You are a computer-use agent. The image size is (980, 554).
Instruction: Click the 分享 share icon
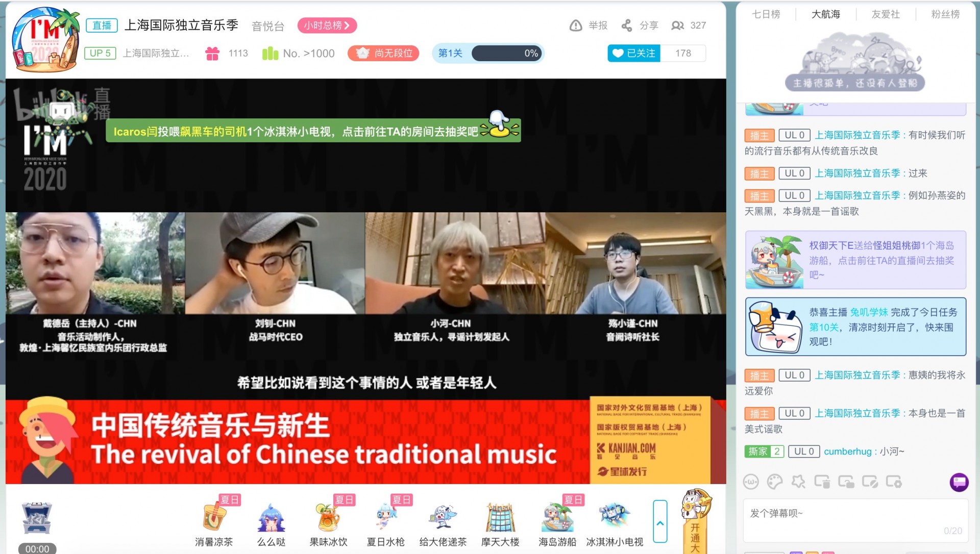(x=626, y=26)
